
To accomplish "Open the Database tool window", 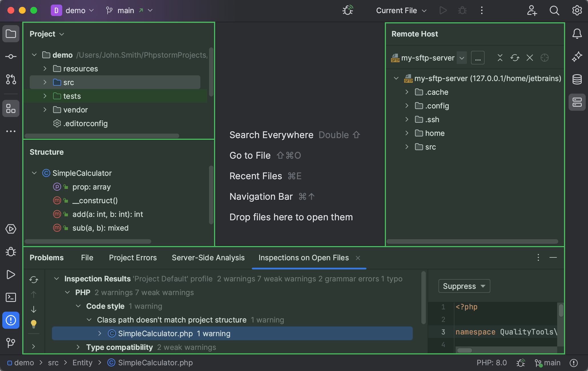I will pos(577,79).
